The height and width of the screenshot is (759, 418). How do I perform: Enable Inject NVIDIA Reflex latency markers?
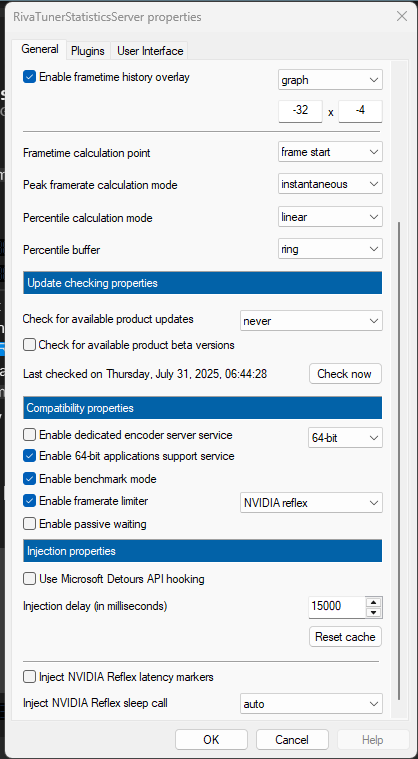(x=30, y=677)
